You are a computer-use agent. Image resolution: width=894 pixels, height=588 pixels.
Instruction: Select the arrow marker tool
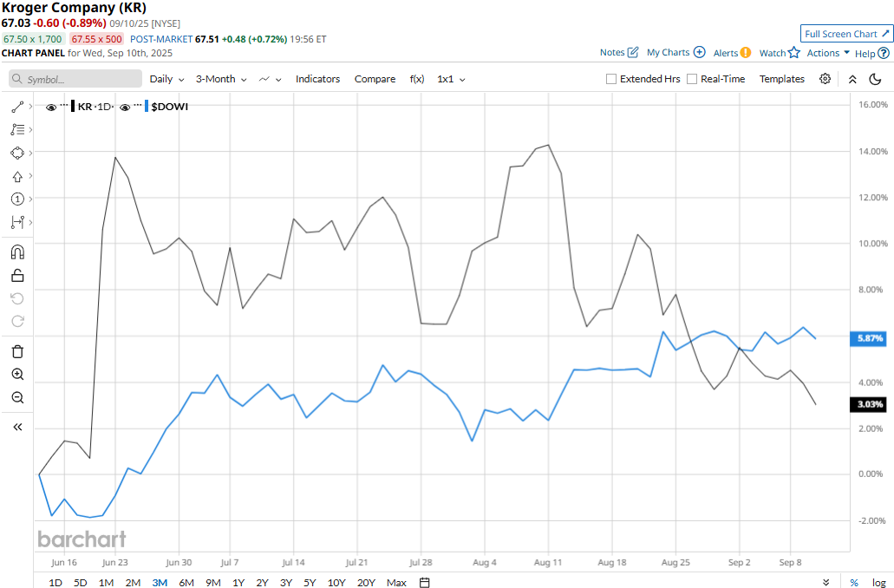[17, 176]
